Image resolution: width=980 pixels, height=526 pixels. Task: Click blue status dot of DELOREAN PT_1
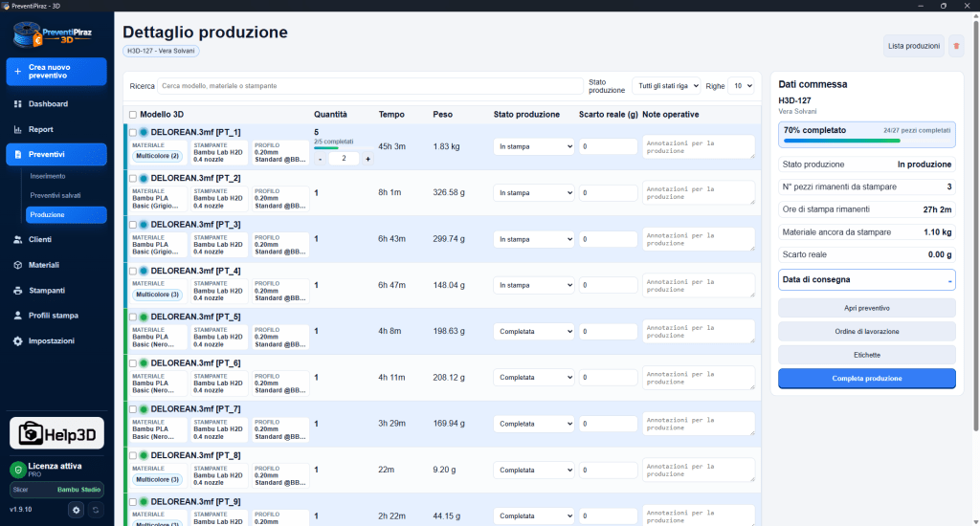click(x=144, y=132)
